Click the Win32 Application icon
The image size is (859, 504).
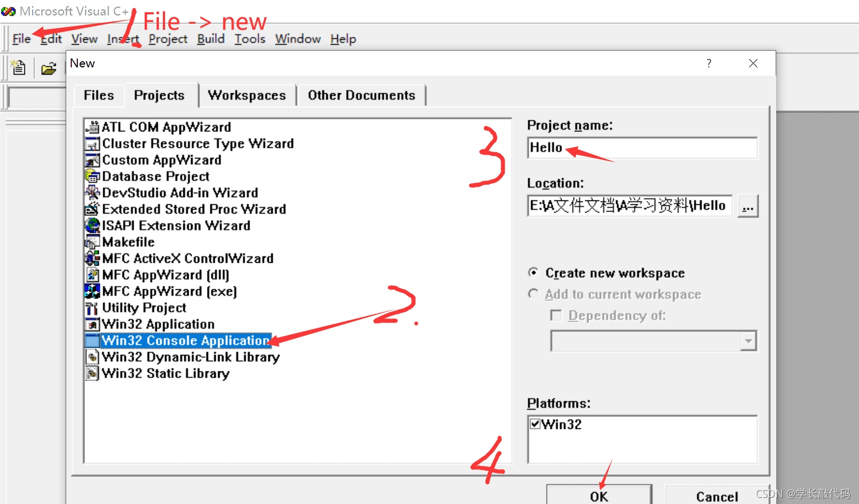[x=92, y=325]
